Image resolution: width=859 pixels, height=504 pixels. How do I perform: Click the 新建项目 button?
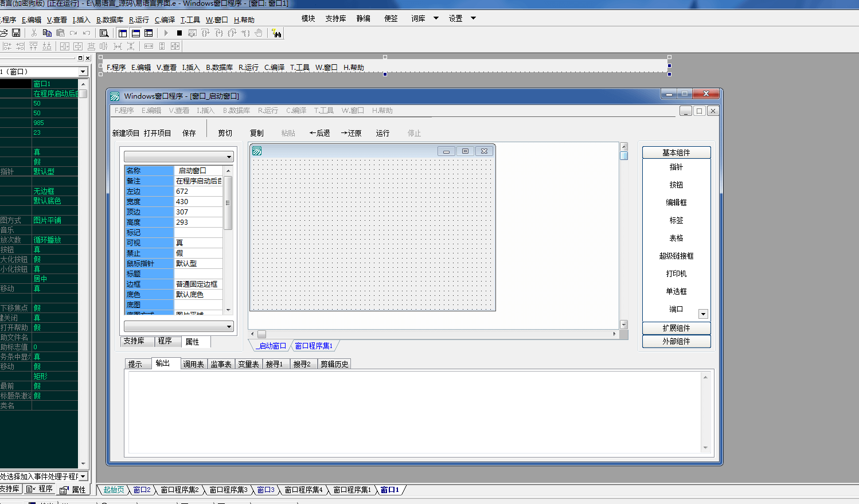126,133
